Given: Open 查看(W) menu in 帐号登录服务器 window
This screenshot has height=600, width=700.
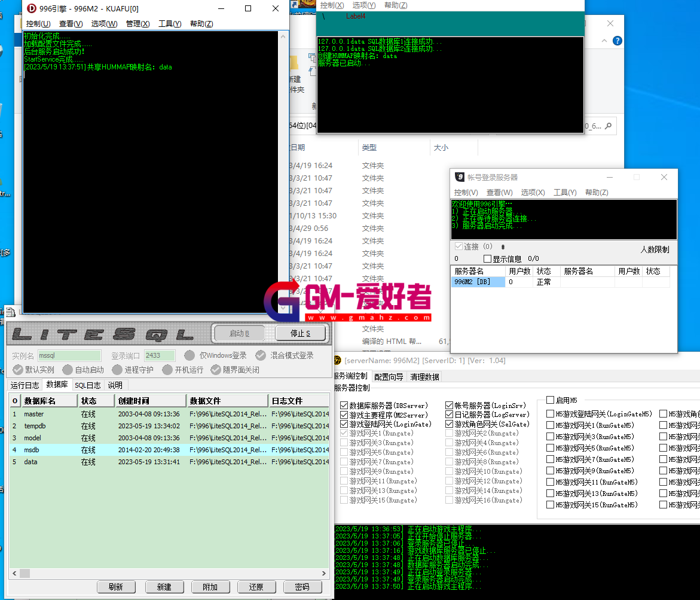Looking at the screenshot, I should coord(500,192).
